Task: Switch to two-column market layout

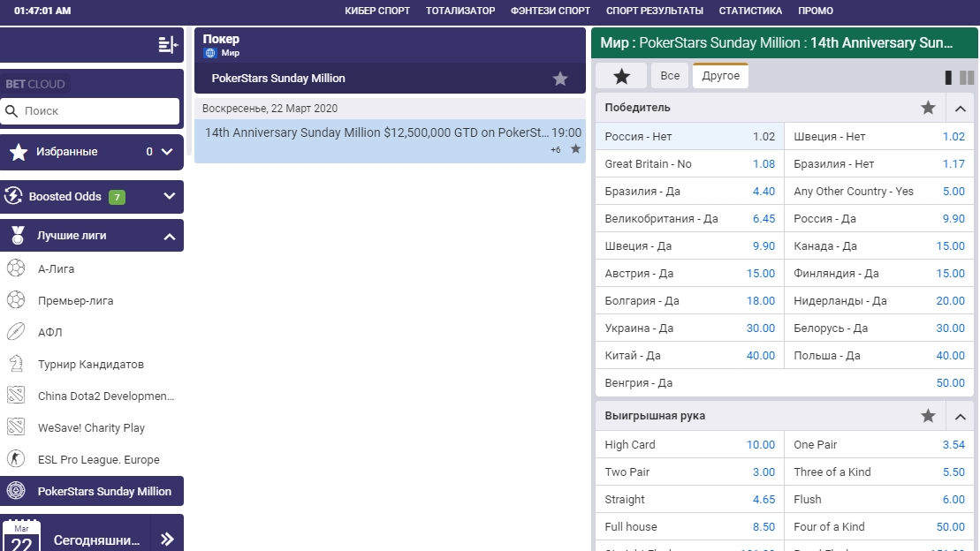Action: (966, 78)
